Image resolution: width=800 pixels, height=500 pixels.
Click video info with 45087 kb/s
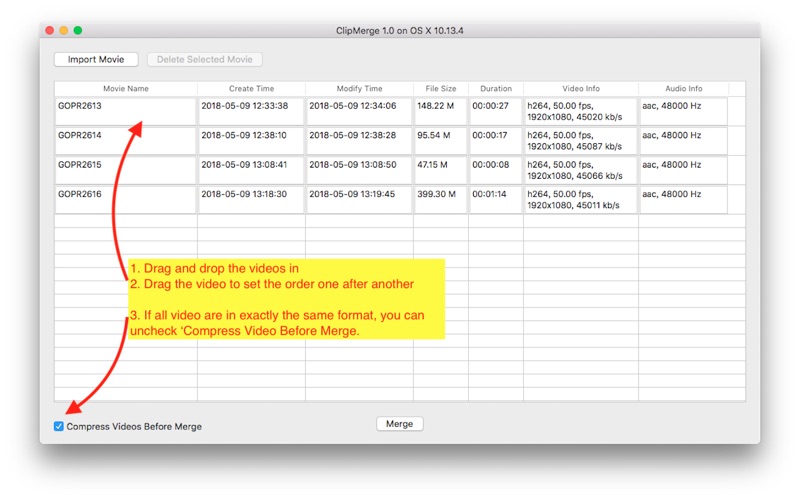[581, 141]
